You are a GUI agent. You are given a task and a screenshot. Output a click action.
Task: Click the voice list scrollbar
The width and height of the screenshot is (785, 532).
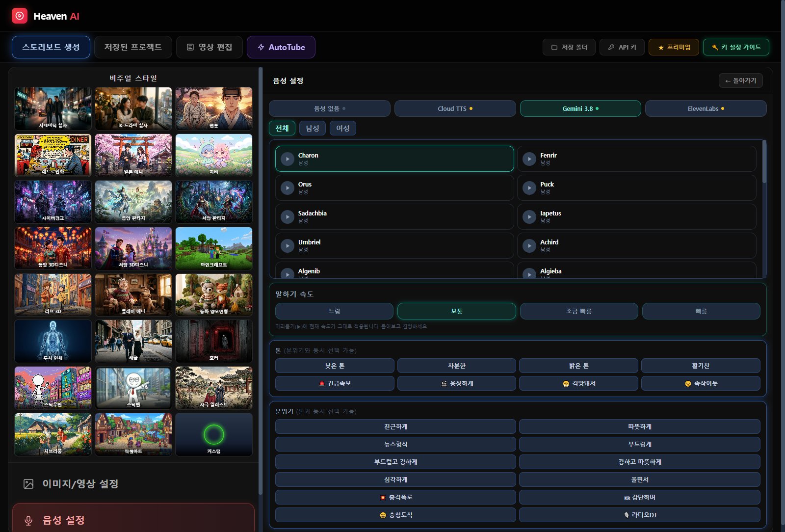[764, 162]
